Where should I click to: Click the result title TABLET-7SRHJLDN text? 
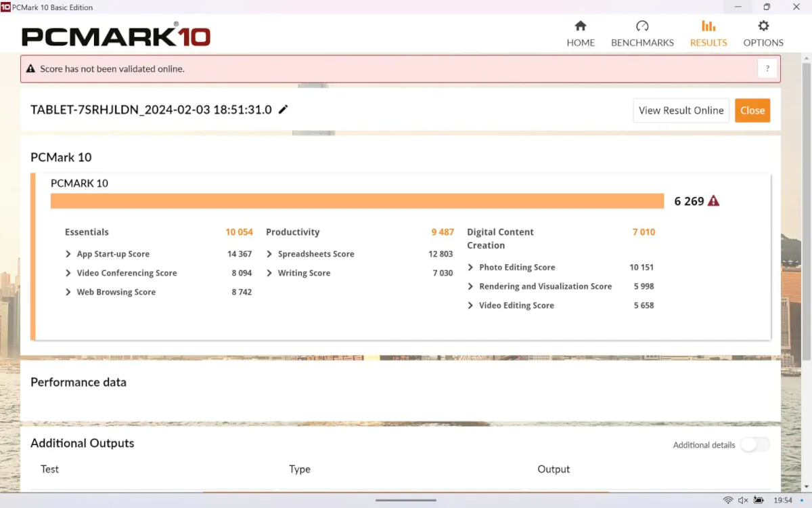151,110
